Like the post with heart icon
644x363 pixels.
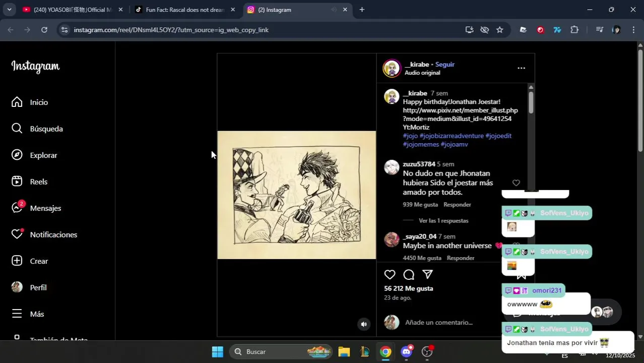390,275
